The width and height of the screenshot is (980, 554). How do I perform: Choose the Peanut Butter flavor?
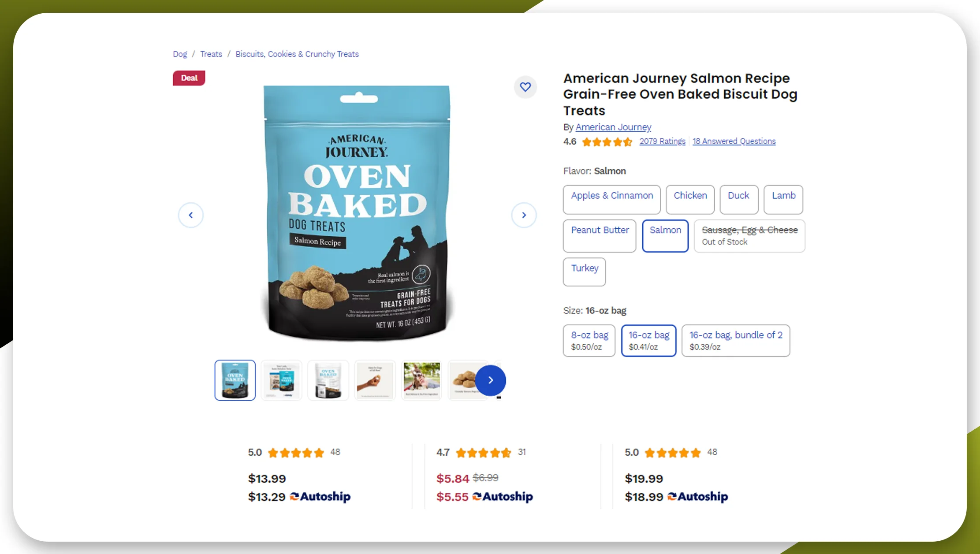point(600,236)
